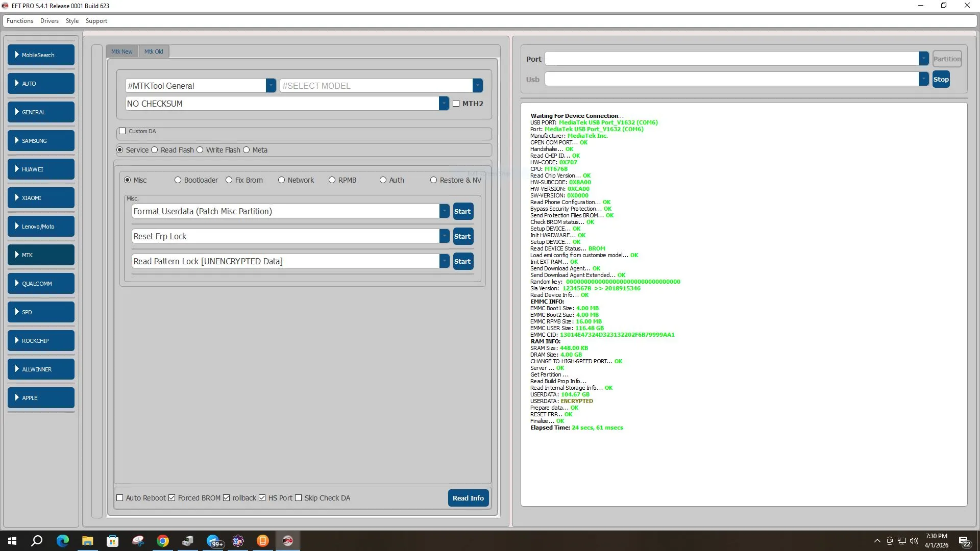Open the SAMSUNG sidebar module

(x=41, y=141)
